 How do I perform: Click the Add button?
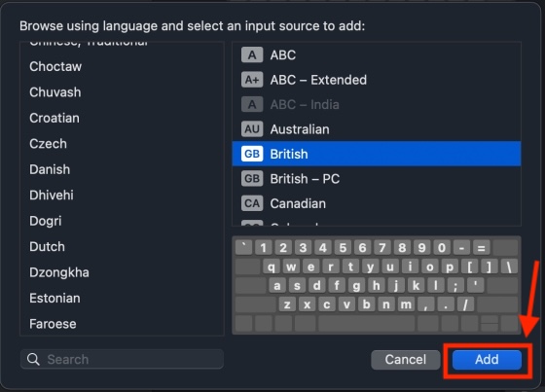pos(487,359)
